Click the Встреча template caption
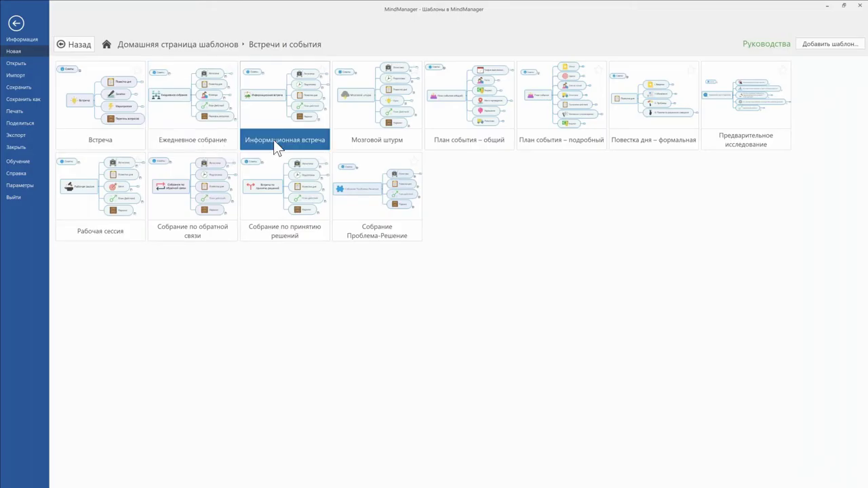Image resolution: width=868 pixels, height=488 pixels. [100, 140]
